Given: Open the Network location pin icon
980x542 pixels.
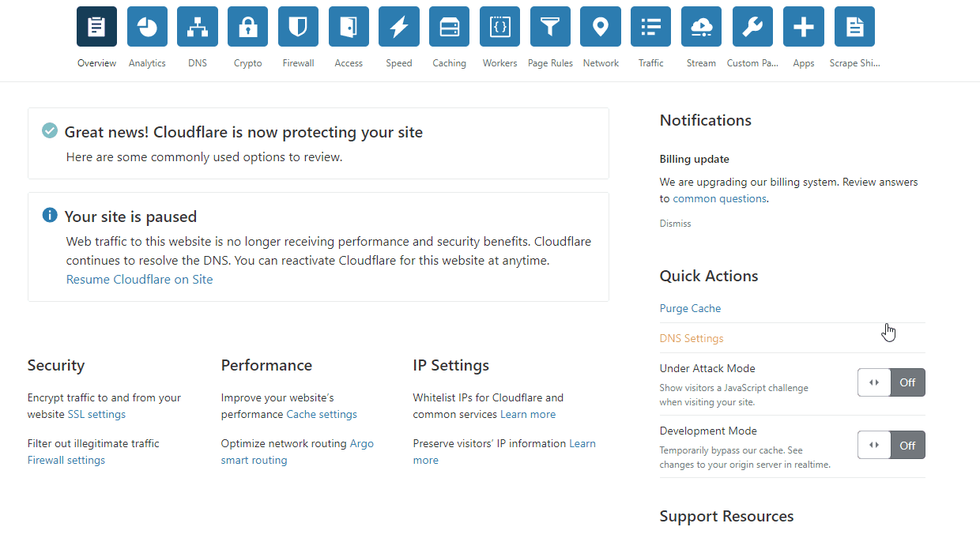Looking at the screenshot, I should coord(601,27).
